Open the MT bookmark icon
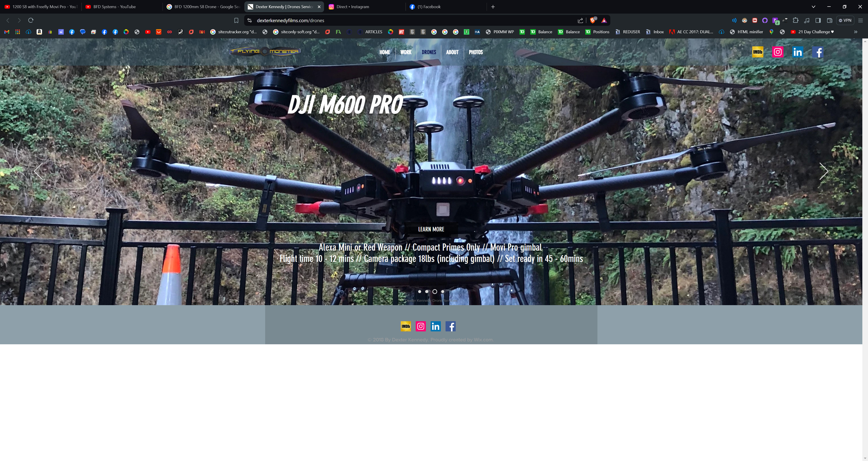 click(401, 32)
